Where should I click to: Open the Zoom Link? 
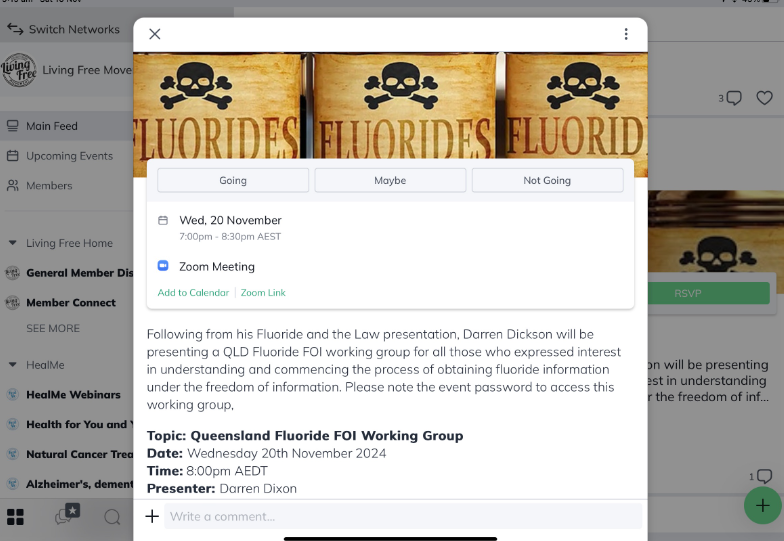point(263,292)
